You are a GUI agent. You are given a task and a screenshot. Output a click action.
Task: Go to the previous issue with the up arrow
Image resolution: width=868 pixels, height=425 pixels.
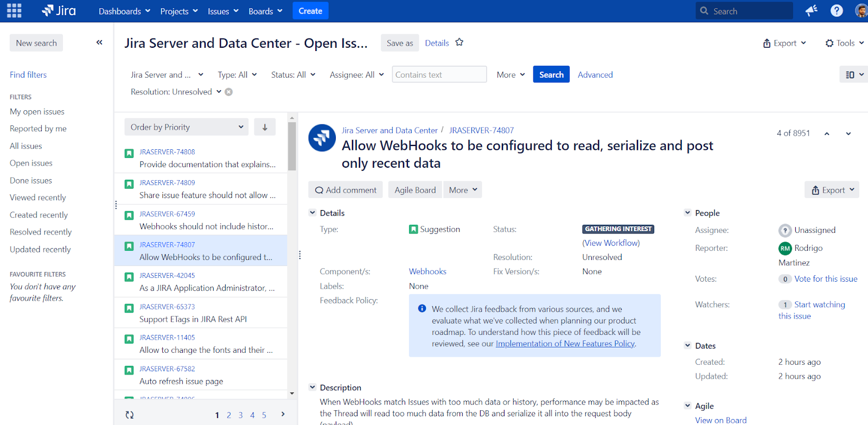click(x=827, y=134)
